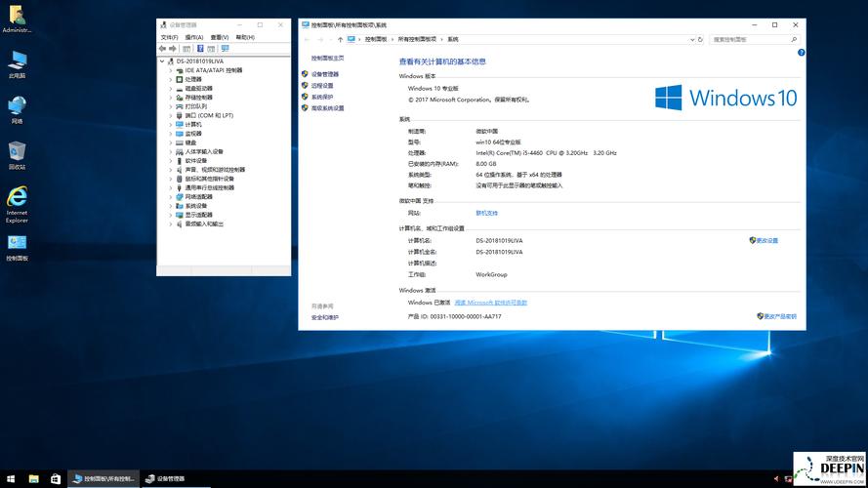
Task: Open the address bar history dropdown arrow
Action: (x=692, y=40)
